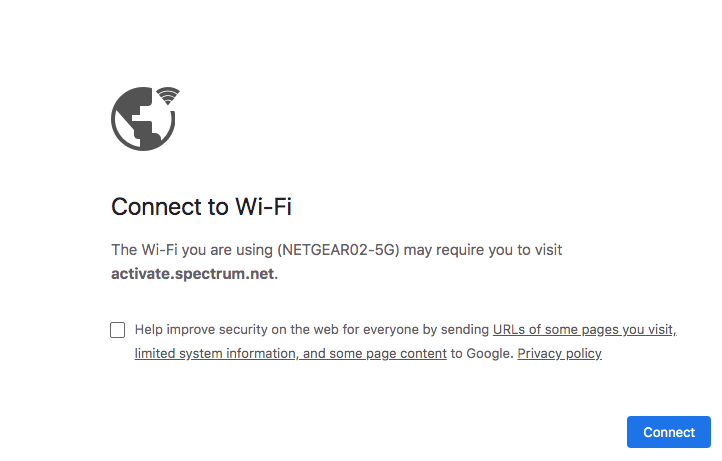The image size is (722, 461).
Task: Open the Privacy policy link
Action: (x=559, y=354)
